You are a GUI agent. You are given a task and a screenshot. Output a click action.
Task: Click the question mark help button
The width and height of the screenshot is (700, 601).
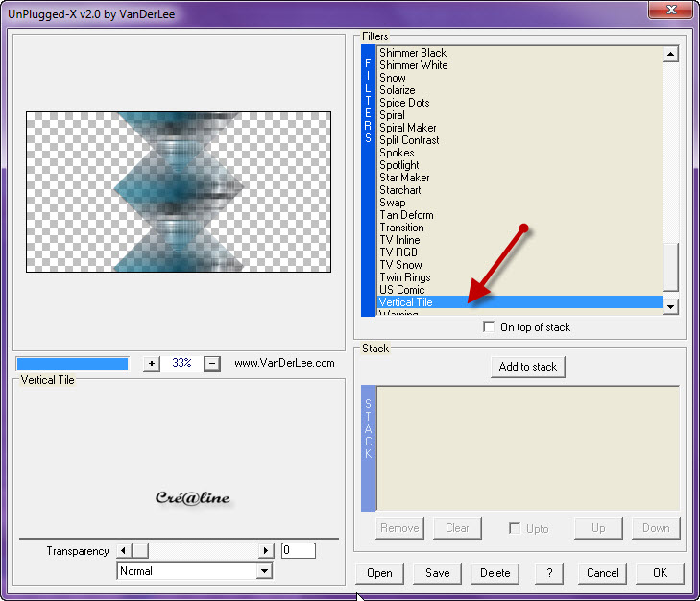[x=548, y=573]
